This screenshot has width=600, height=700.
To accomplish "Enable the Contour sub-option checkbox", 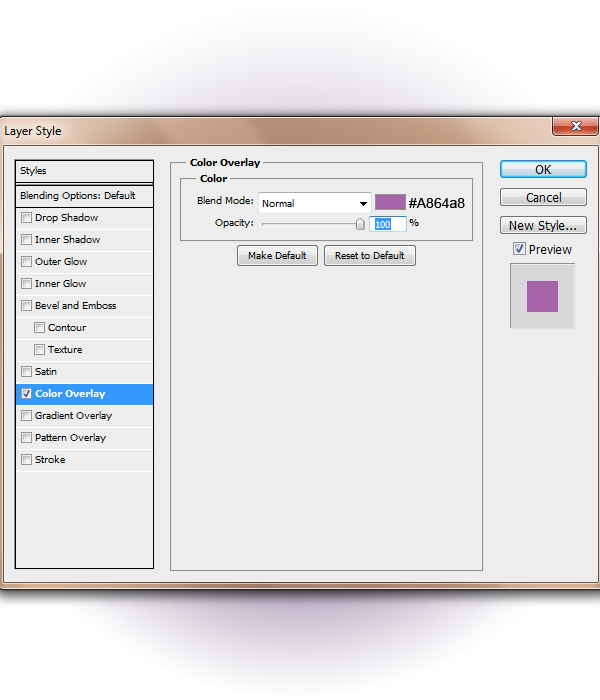I will 39,328.
